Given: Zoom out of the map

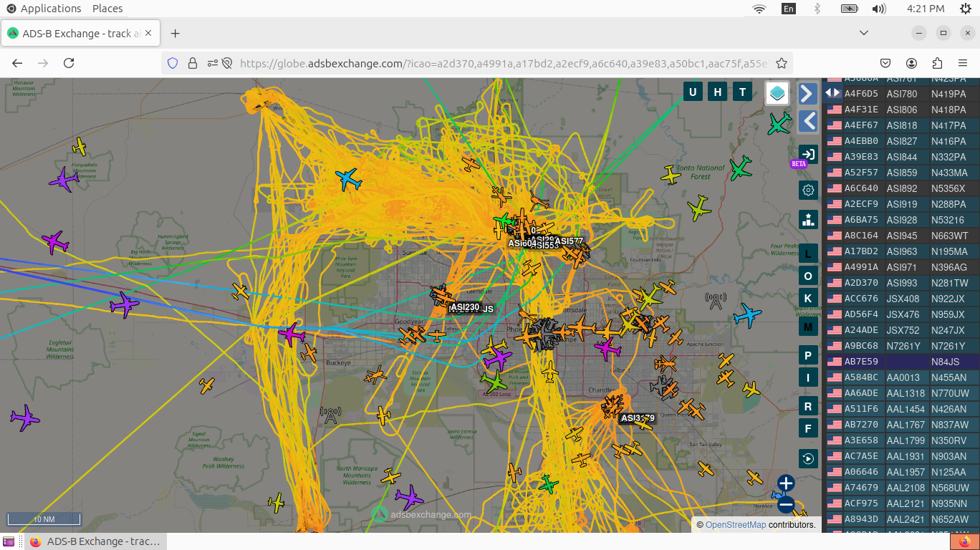Looking at the screenshot, I should tap(786, 504).
